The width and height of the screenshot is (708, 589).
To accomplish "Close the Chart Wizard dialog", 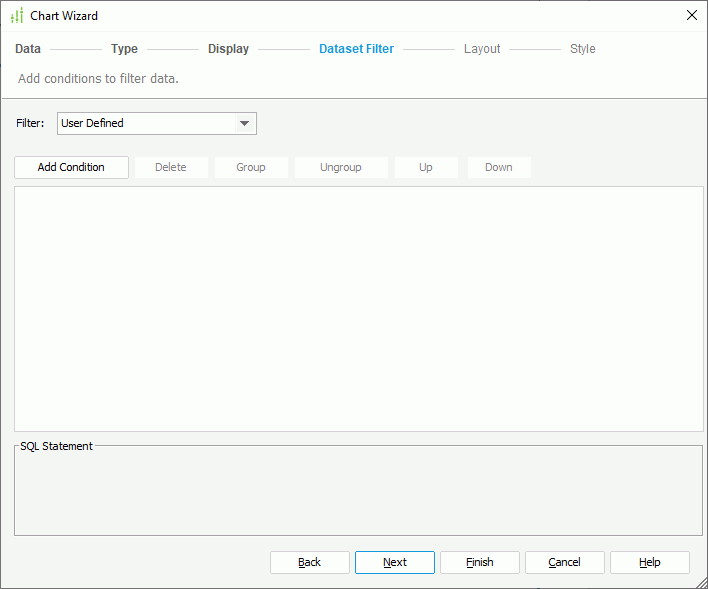I will (x=691, y=15).
